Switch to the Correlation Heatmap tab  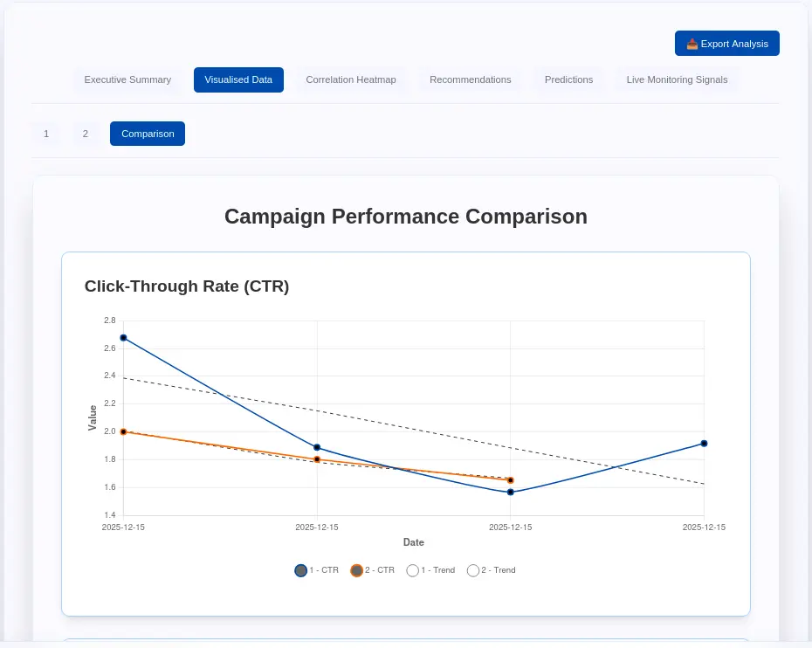pyautogui.click(x=351, y=79)
